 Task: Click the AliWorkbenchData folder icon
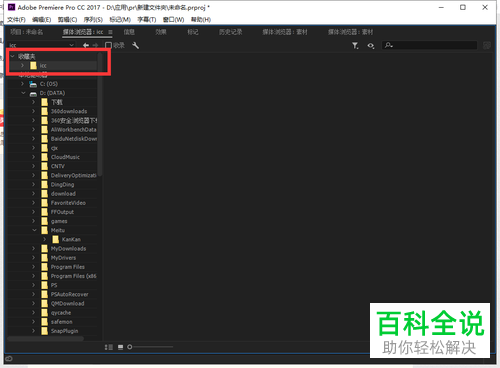pyautogui.click(x=45, y=130)
